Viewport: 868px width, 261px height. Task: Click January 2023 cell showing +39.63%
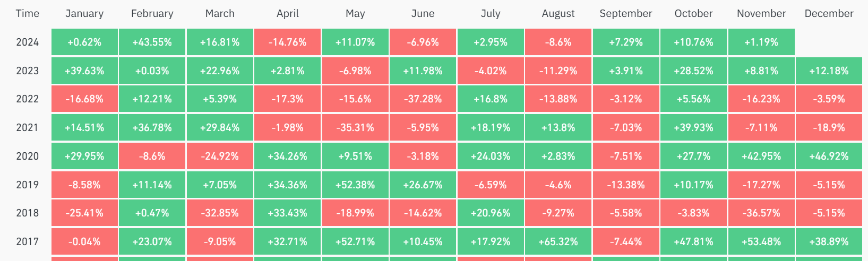point(84,71)
